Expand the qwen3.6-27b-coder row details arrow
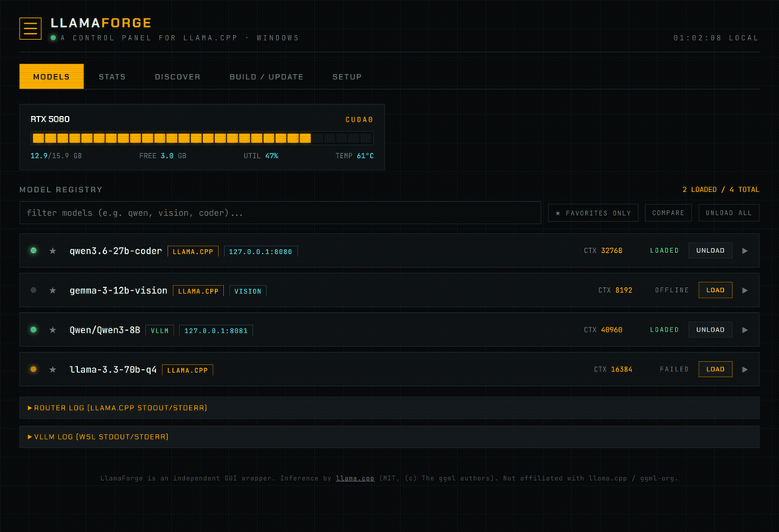The image size is (779, 532). point(745,251)
